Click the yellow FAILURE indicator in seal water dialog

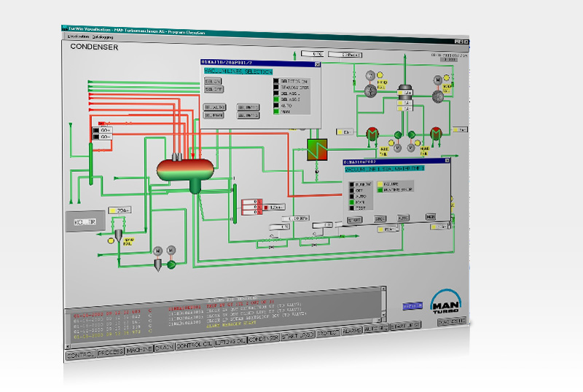click(380, 184)
